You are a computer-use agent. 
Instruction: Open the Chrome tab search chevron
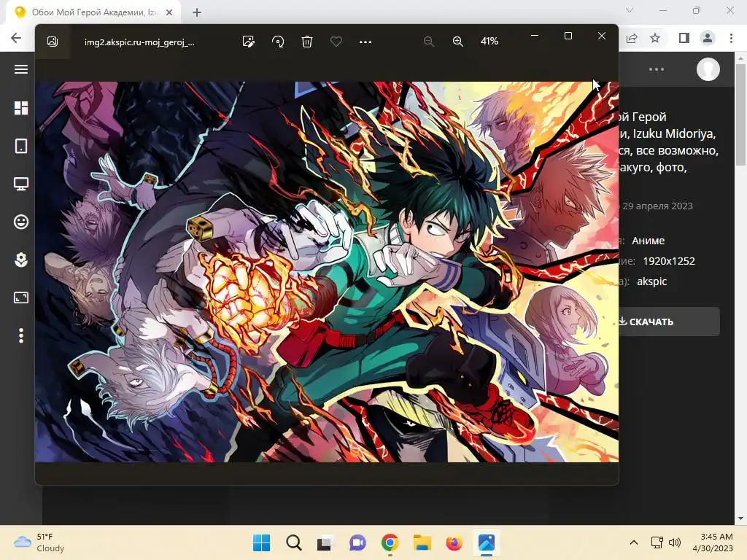630,10
